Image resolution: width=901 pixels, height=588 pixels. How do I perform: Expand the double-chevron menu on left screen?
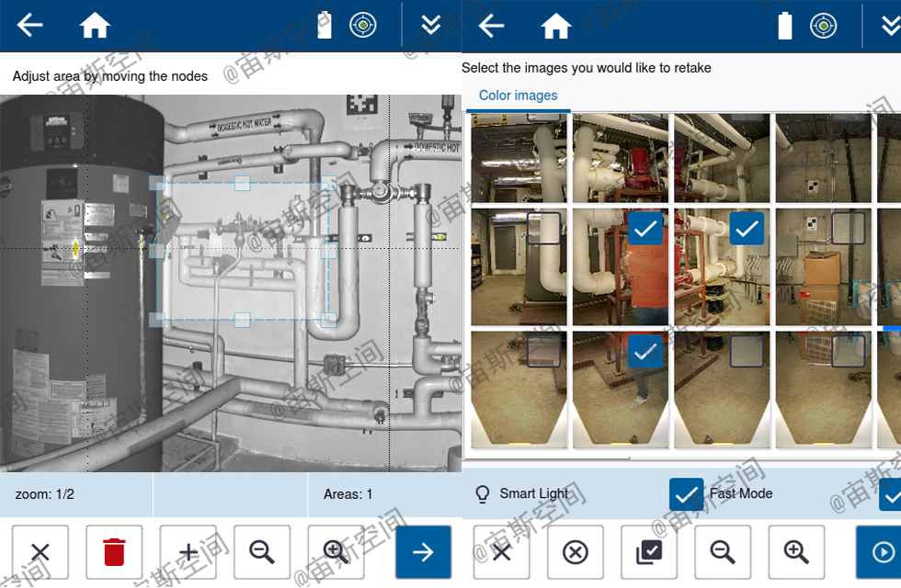(x=431, y=26)
